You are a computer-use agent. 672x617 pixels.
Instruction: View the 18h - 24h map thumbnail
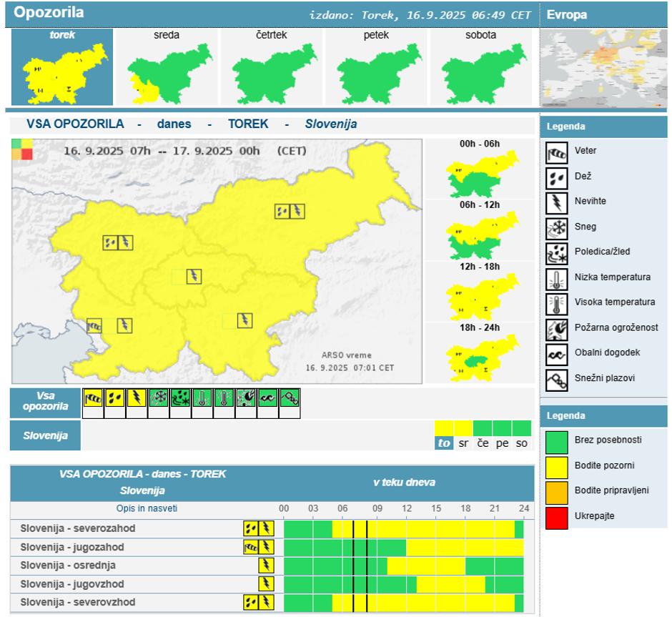[x=480, y=356]
